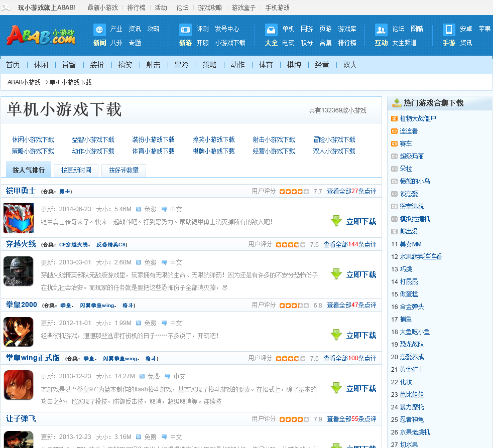This screenshot has width=493, height=448.
Task: Click 发号中心 in header
Action: pyautogui.click(x=227, y=29)
